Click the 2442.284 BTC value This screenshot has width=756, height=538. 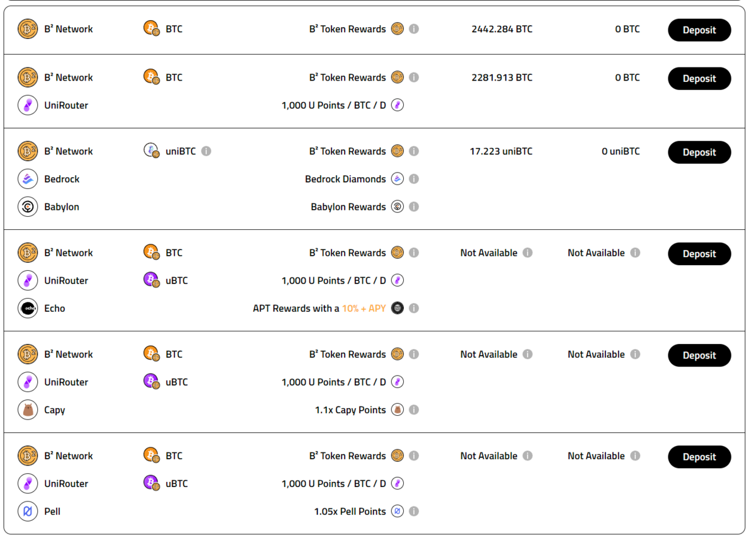pos(502,29)
